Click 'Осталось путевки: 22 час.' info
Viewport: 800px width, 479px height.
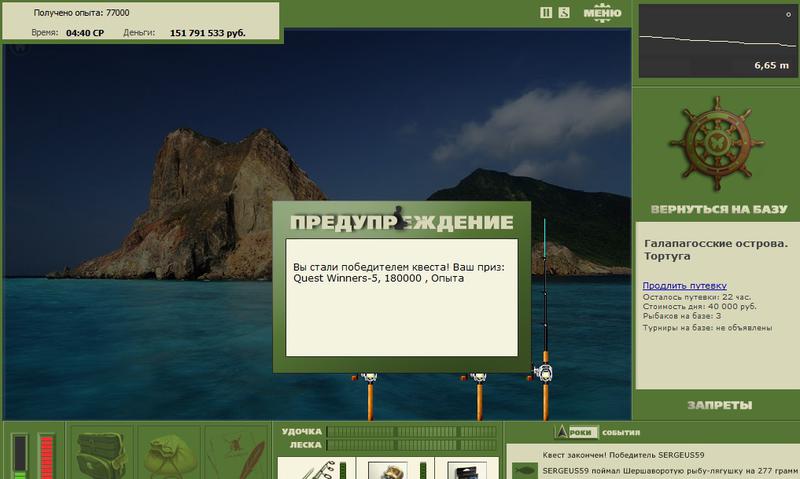coord(696,297)
